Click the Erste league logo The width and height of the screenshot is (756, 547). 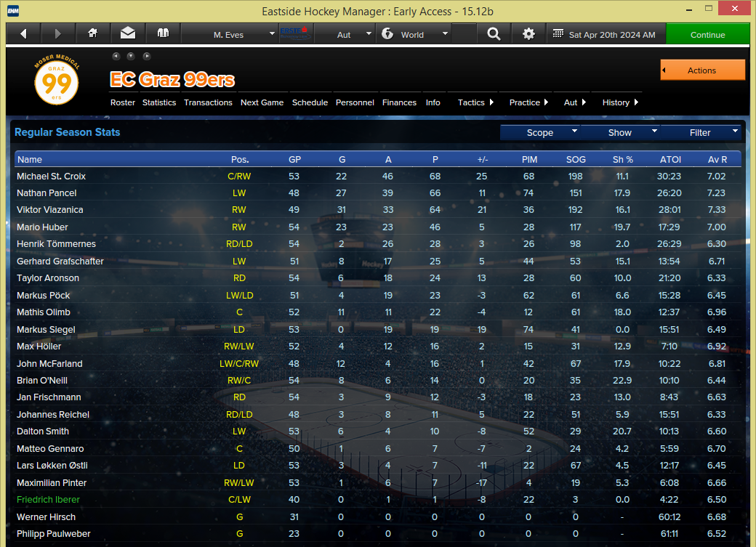coord(295,33)
